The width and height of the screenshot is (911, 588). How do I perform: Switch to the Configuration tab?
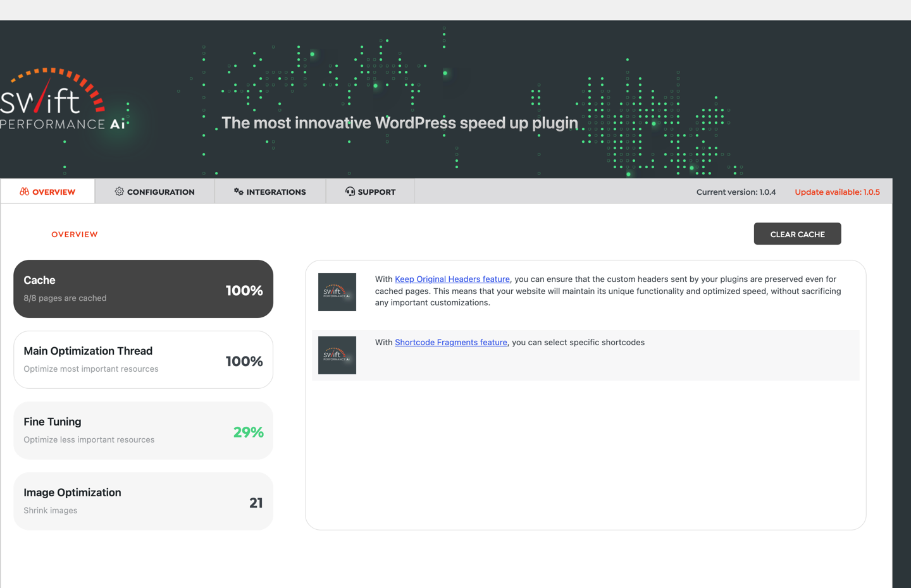154,192
